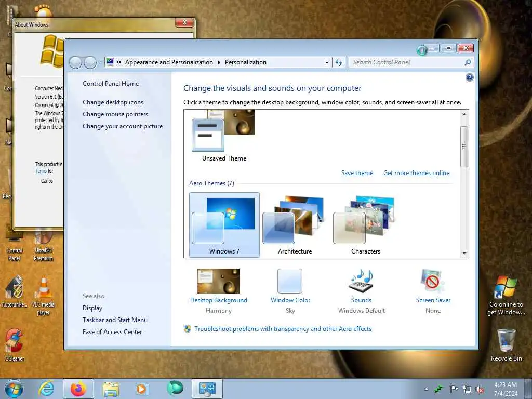532x399 pixels.
Task: Launch Internet Explorer from the taskbar
Action: [x=46, y=389]
